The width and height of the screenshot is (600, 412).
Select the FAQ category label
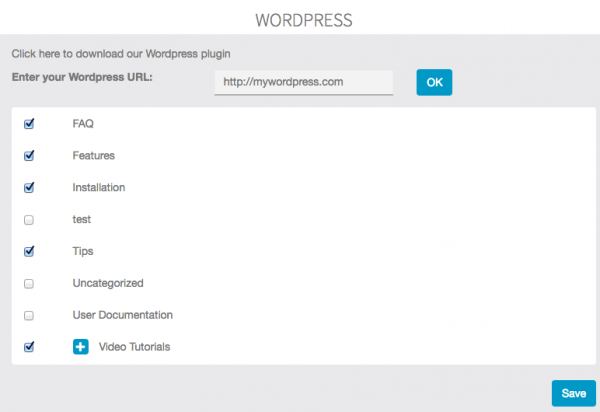pos(83,124)
